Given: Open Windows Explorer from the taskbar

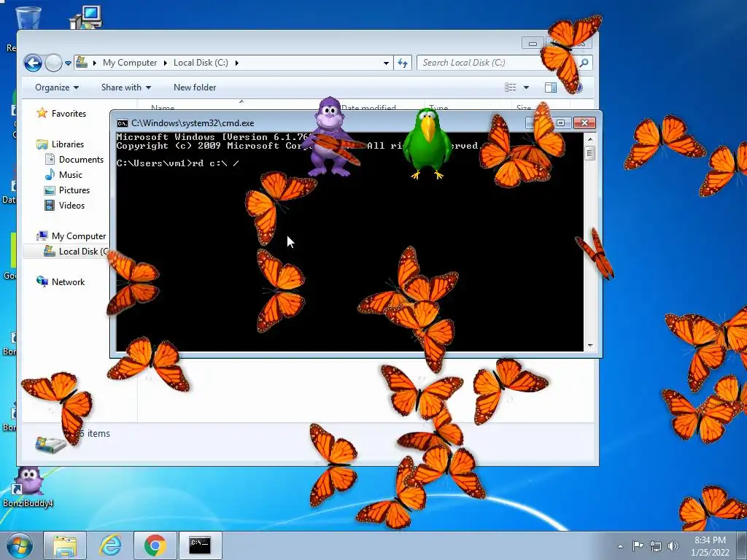Looking at the screenshot, I should pyautogui.click(x=65, y=545).
